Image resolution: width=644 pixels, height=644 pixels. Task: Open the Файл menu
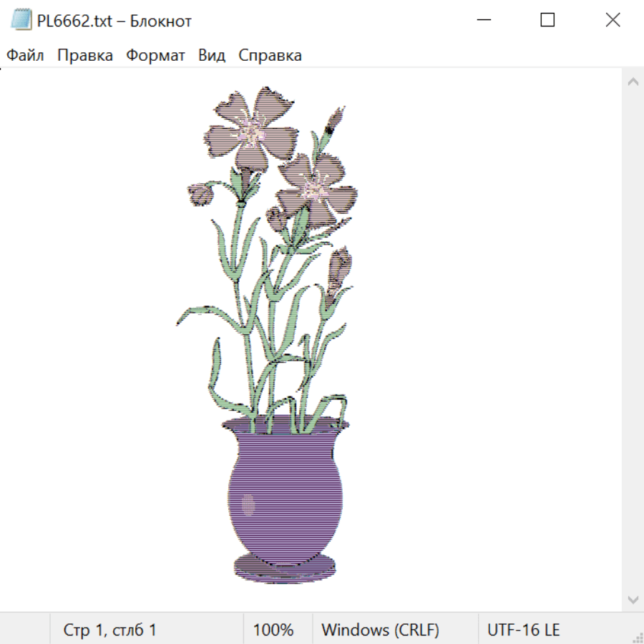pyautogui.click(x=25, y=55)
